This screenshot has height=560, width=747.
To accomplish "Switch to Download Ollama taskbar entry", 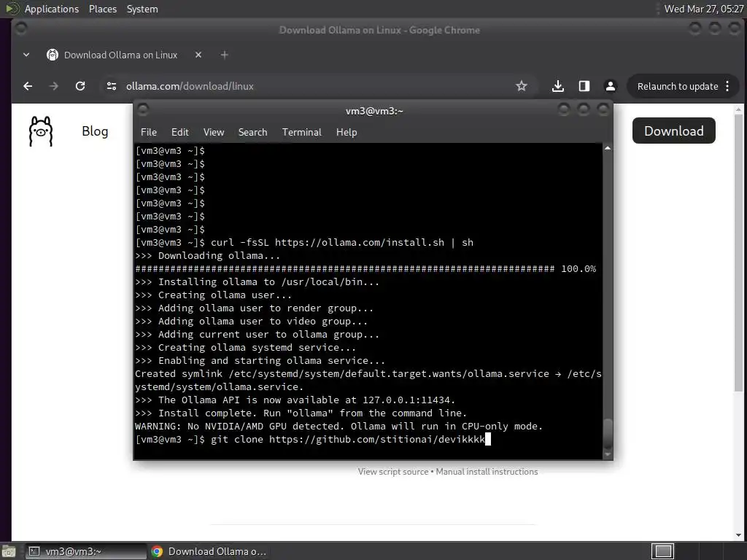I will click(x=209, y=551).
